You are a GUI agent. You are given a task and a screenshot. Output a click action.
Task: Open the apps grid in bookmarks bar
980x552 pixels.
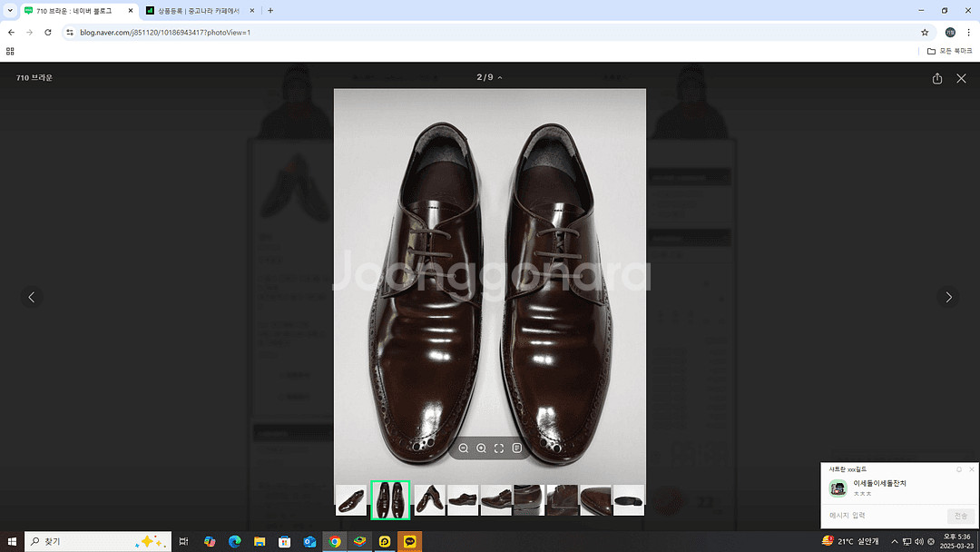pyautogui.click(x=10, y=51)
